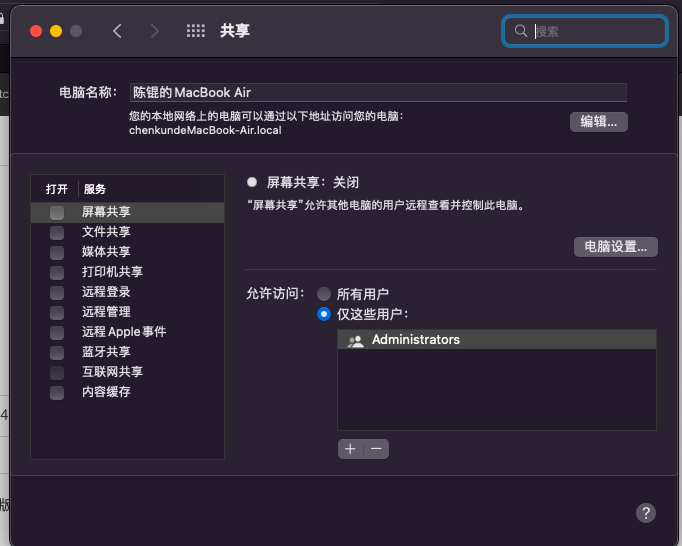Toggle the 互联网共享 checkbox
Viewport: 682px width, 546px height.
pyautogui.click(x=57, y=372)
